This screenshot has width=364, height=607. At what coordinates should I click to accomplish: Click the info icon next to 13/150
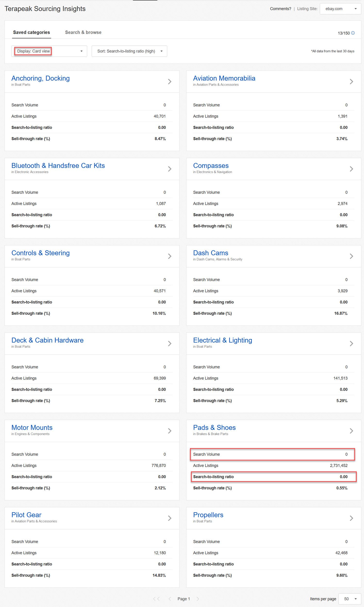[x=353, y=33]
